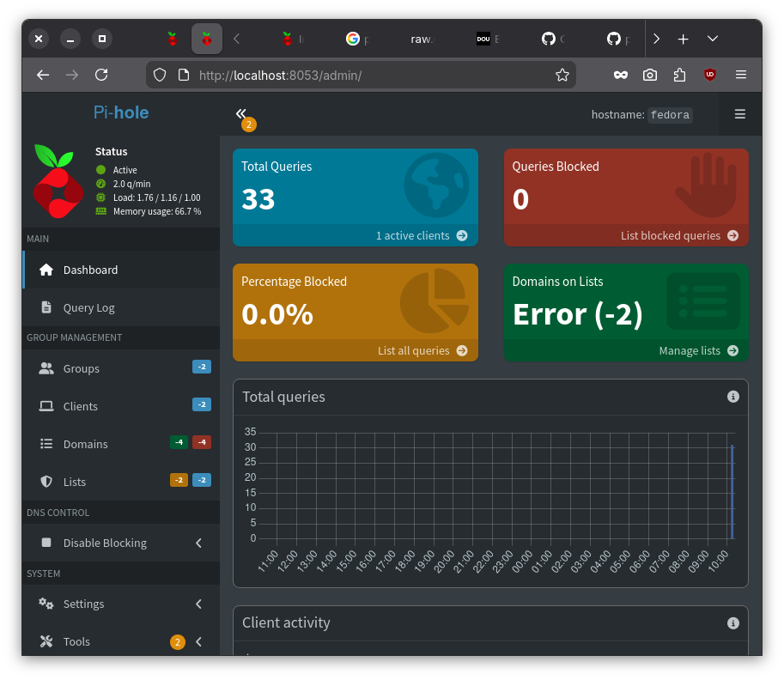
Task: Collapse sidebar with double-chevron icon
Action: [x=241, y=114]
